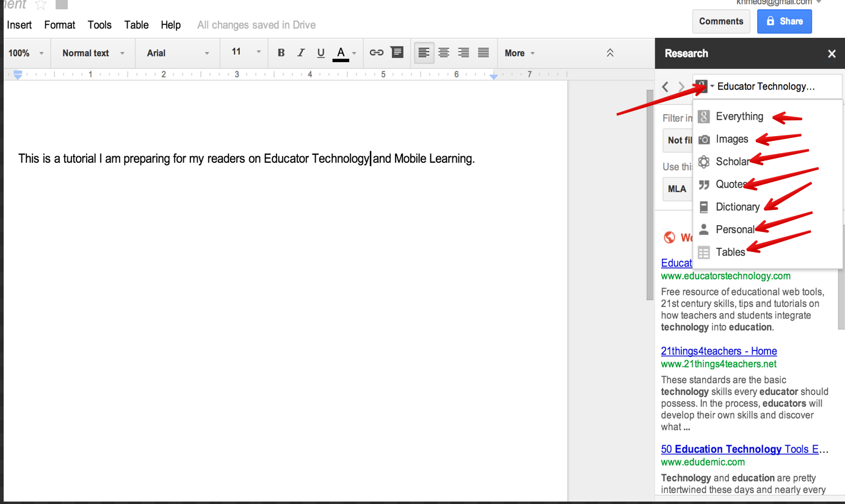
Task: Click the www.edudemic.com URL text
Action: [703, 462]
